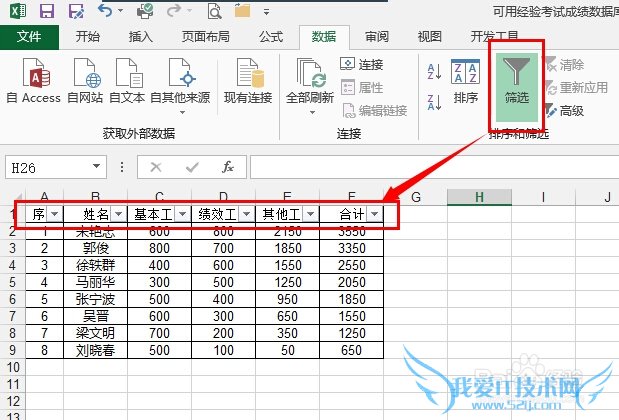Expand the customize quick access toolbar arrow

(x=266, y=12)
